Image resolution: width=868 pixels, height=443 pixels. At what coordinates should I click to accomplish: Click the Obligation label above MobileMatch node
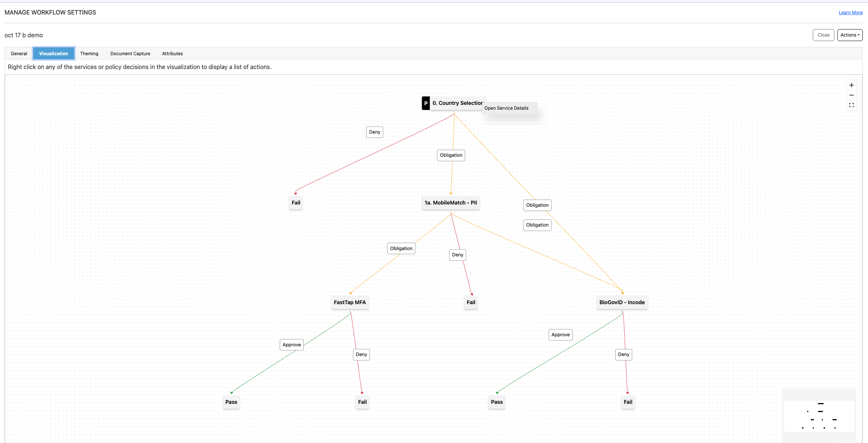(x=451, y=155)
